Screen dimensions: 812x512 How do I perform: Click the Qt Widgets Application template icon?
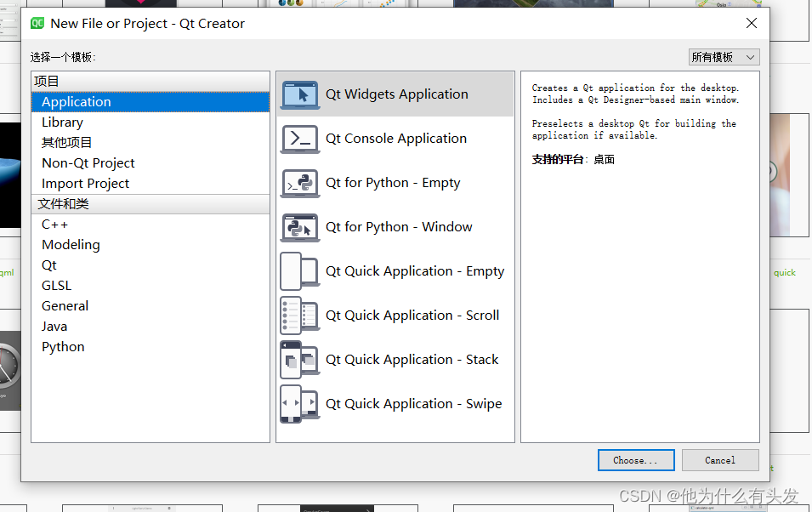click(300, 94)
